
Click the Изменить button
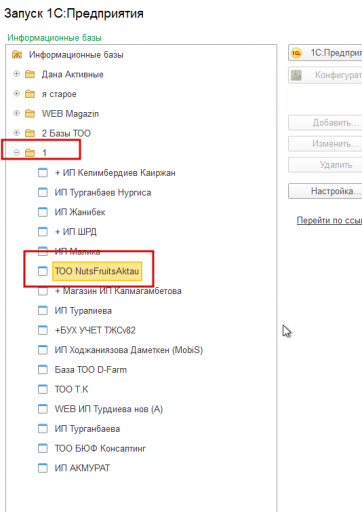(x=325, y=144)
